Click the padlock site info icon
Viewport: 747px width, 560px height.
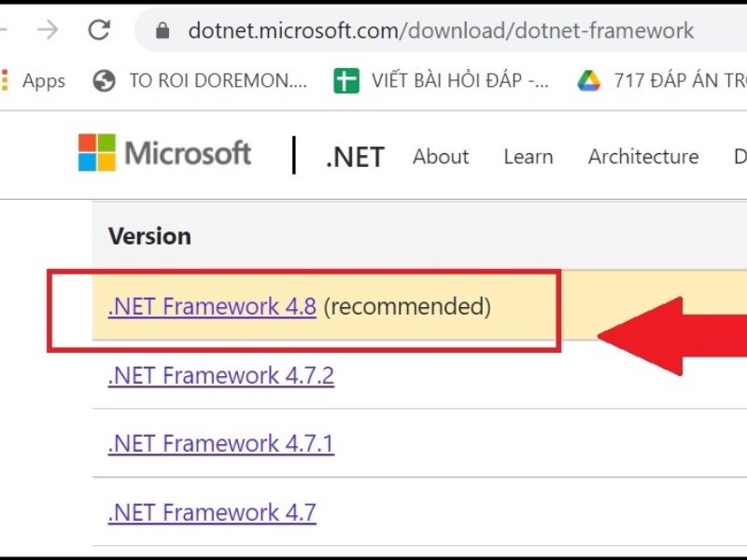(163, 31)
